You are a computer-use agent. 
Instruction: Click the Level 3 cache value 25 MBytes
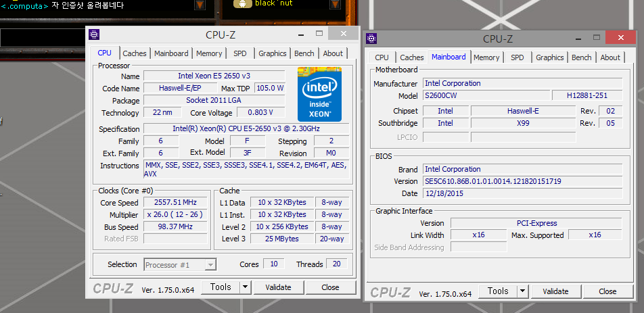point(282,239)
